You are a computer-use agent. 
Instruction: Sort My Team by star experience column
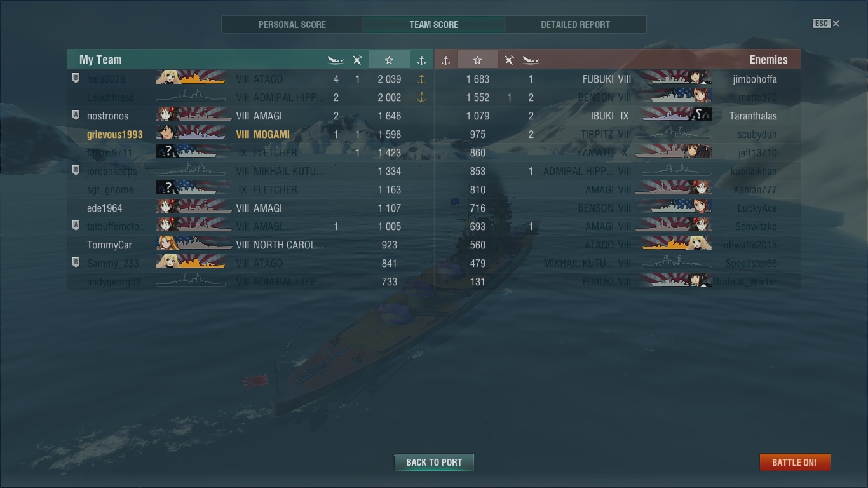389,60
